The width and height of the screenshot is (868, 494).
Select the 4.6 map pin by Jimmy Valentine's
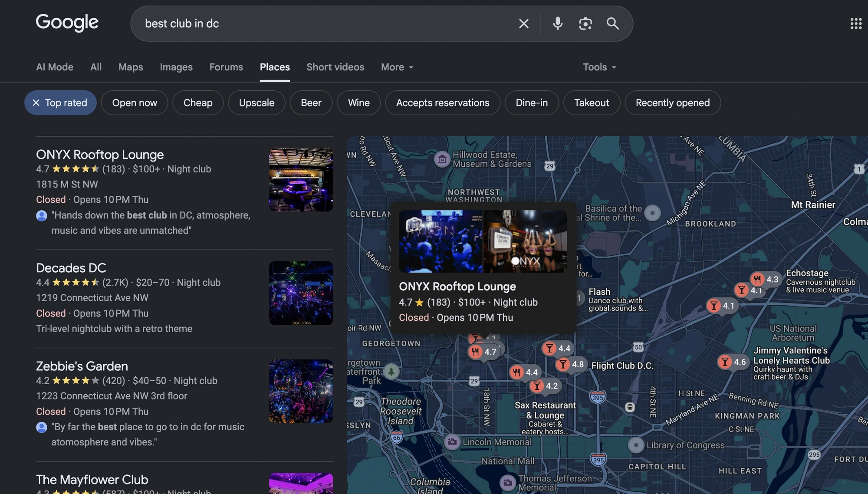click(733, 362)
